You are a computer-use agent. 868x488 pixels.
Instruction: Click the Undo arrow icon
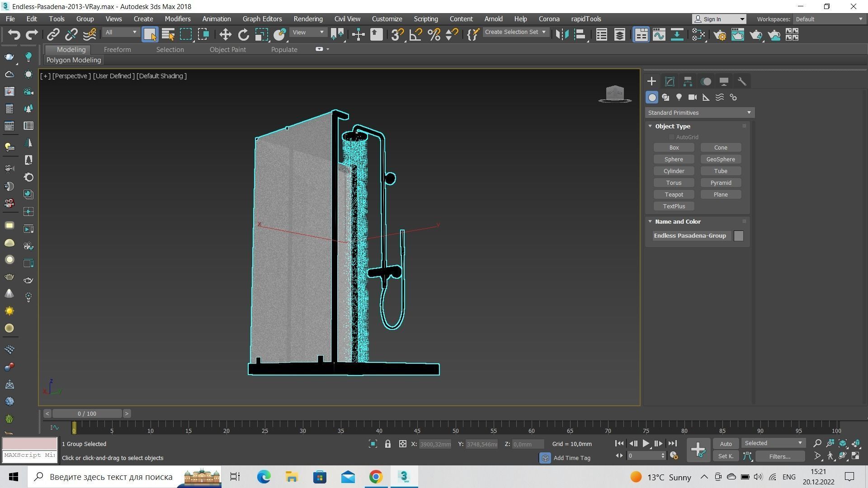[14, 35]
